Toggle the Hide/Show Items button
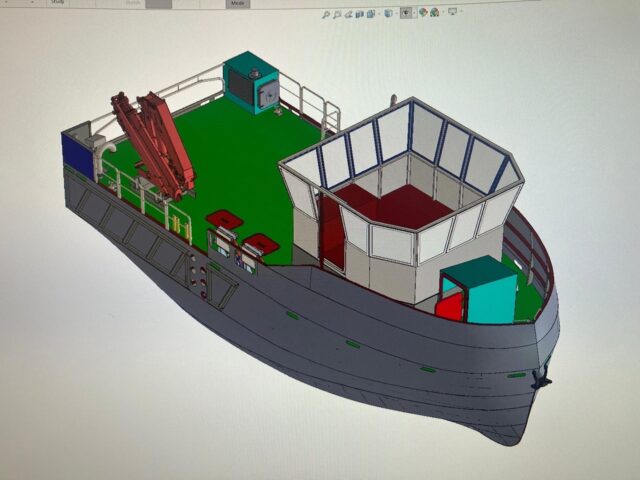Screen dimensions: 640x480 coord(406,12)
